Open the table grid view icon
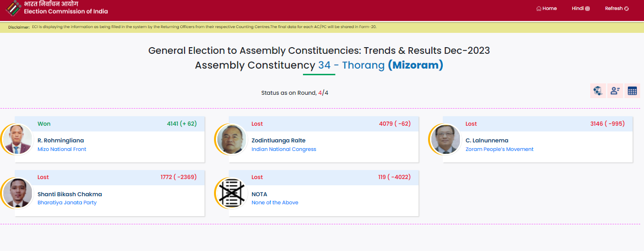 coord(632,90)
